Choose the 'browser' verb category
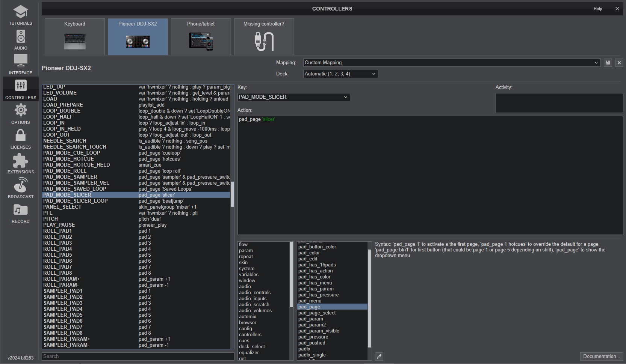The width and height of the screenshot is (626, 364). click(x=264, y=323)
